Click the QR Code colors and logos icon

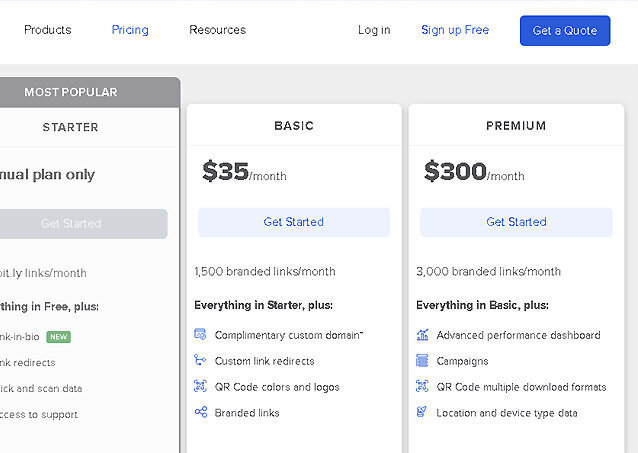coord(200,387)
